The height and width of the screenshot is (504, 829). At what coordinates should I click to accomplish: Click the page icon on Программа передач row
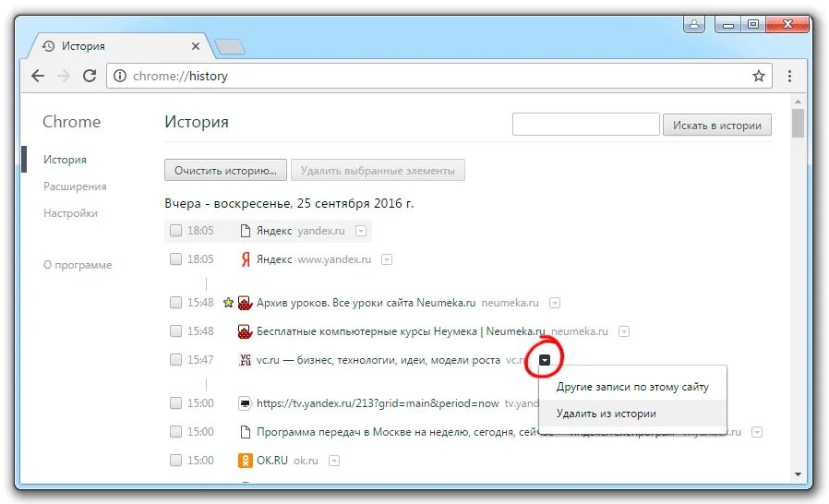coord(245,432)
